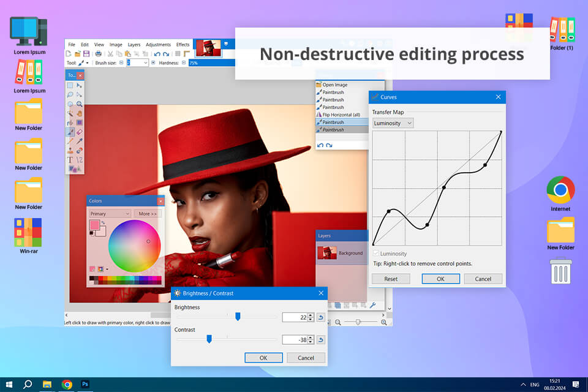Click Reset in Curves dialog

pyautogui.click(x=391, y=279)
